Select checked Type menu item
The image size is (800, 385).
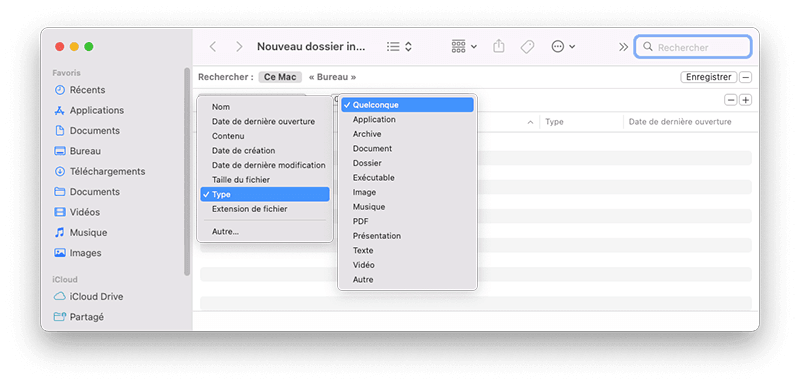pos(265,194)
